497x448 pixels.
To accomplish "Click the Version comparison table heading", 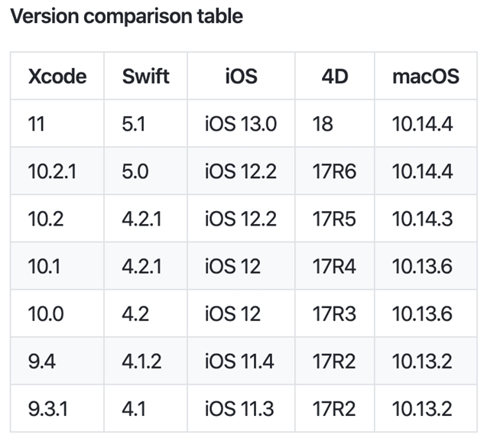I will coord(127,16).
